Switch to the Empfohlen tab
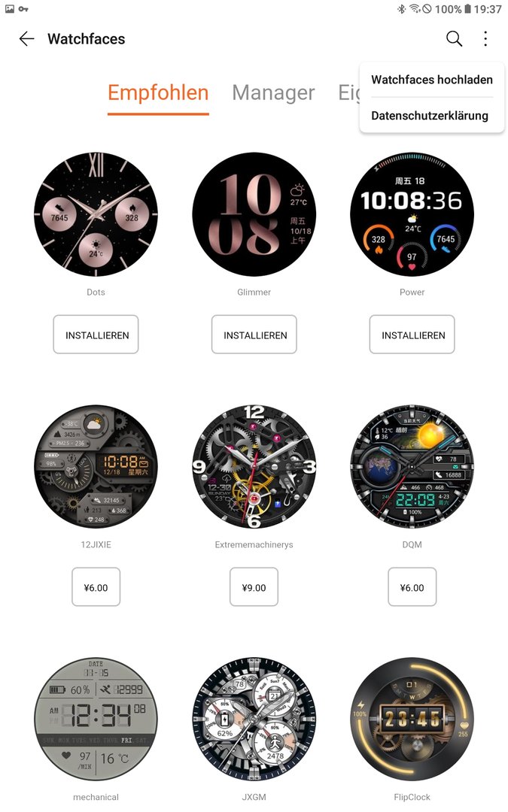The image size is (508, 812). 158,93
